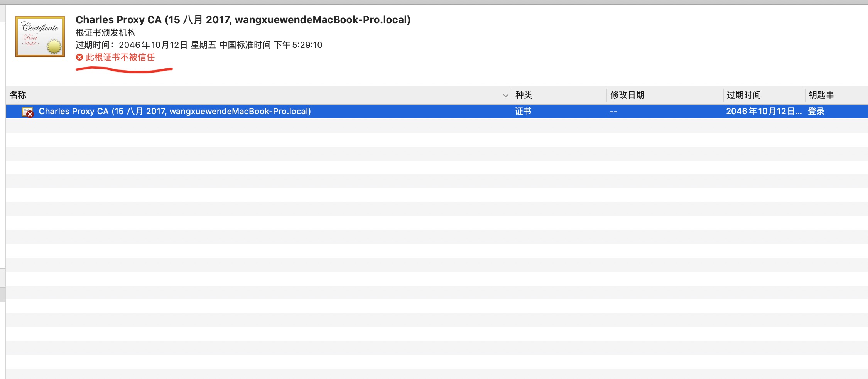Click the Charles Proxy CA heading title

tap(243, 20)
